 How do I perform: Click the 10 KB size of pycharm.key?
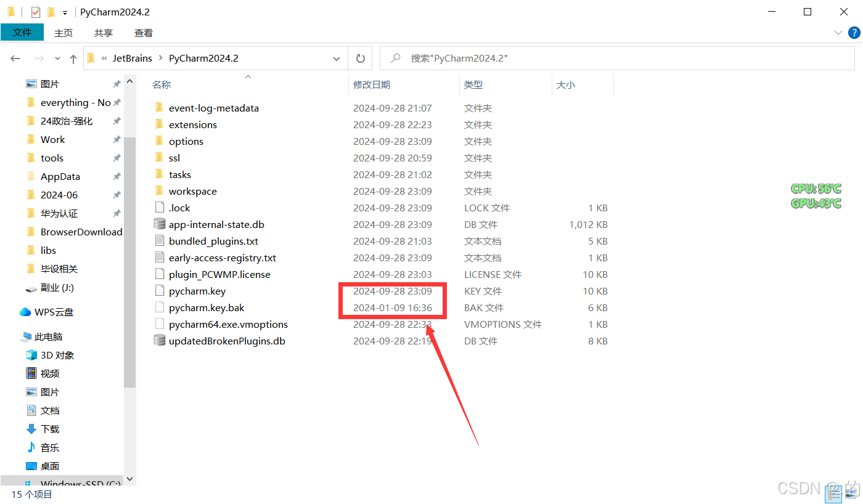pos(595,291)
